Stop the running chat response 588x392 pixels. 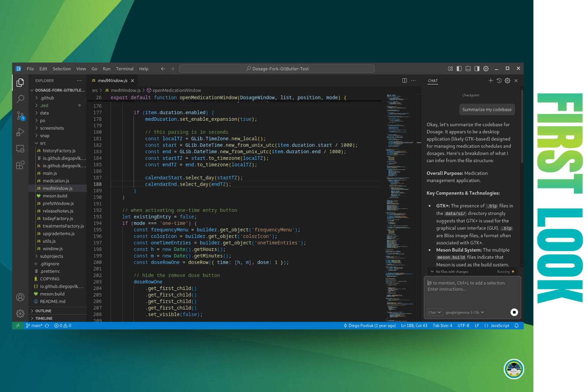[514, 312]
